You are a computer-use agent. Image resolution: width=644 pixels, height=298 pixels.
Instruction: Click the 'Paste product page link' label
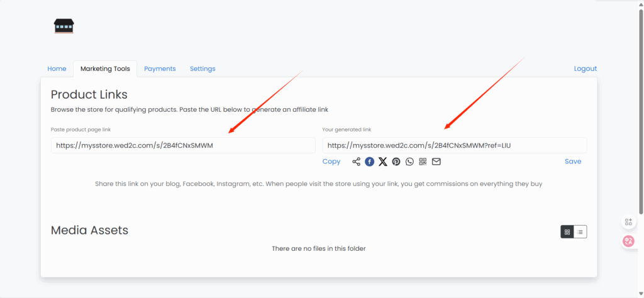click(81, 130)
